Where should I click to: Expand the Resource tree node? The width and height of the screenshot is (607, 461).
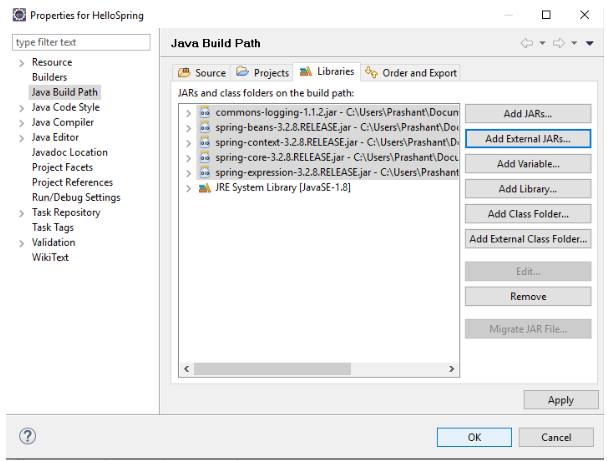[x=21, y=63]
